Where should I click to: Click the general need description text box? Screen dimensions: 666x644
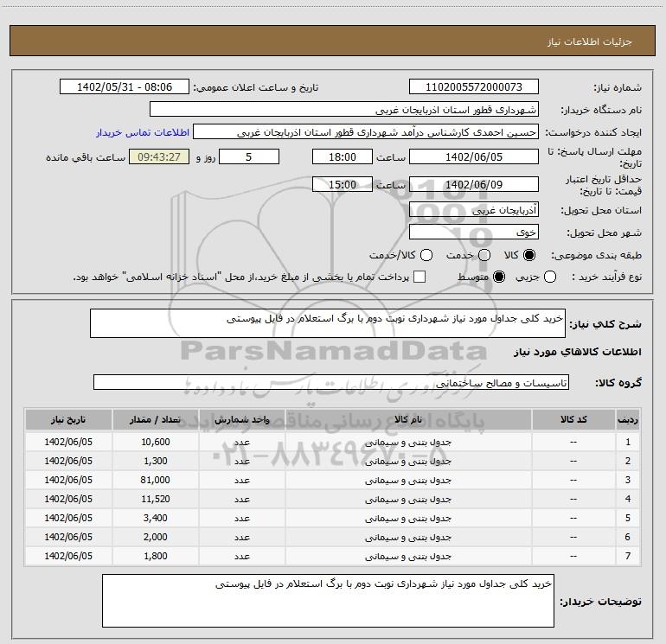click(x=328, y=323)
